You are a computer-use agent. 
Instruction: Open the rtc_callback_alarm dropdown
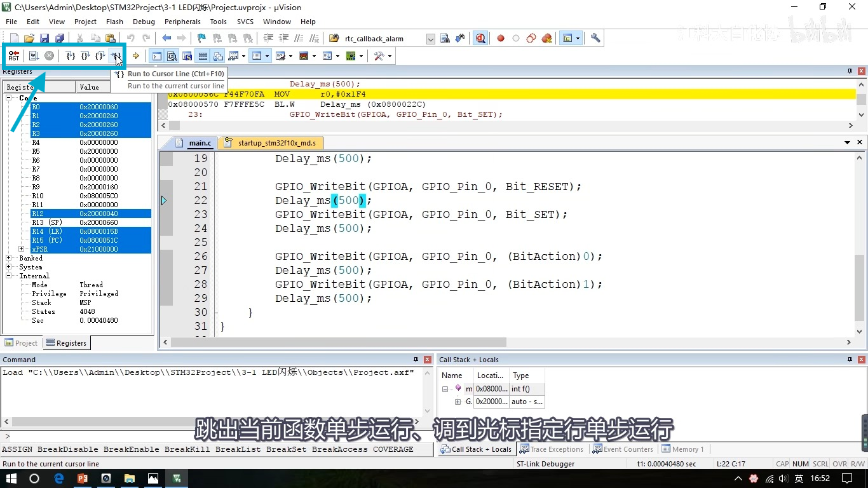click(430, 38)
